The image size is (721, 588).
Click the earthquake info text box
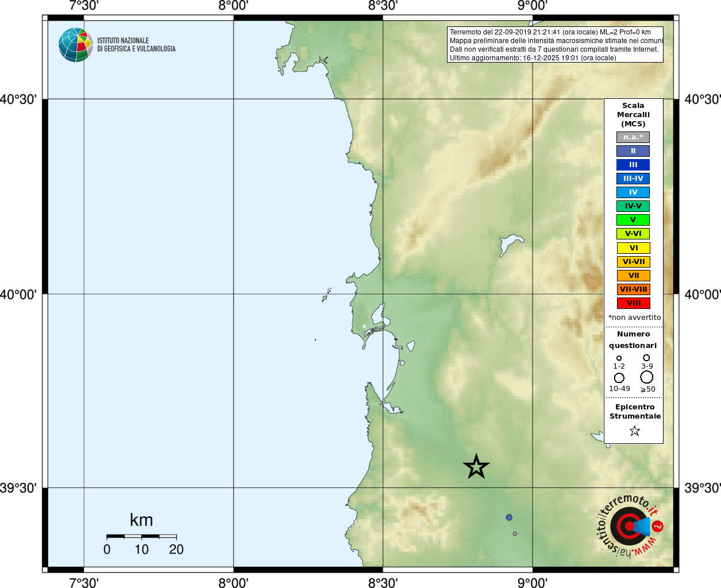pyautogui.click(x=555, y=45)
